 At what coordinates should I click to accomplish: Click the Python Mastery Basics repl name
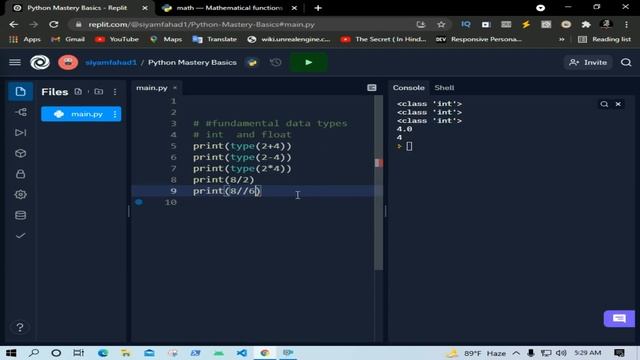192,62
